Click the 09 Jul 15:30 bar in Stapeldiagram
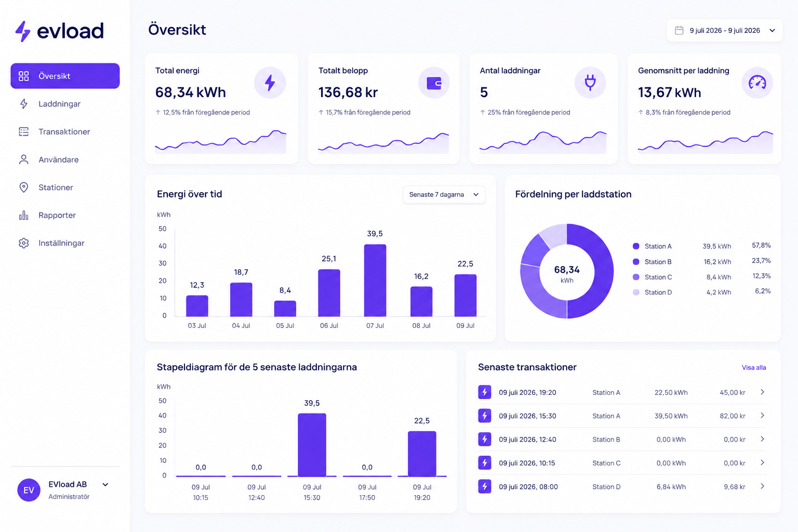Viewport: 798px width, 532px height. click(x=312, y=445)
